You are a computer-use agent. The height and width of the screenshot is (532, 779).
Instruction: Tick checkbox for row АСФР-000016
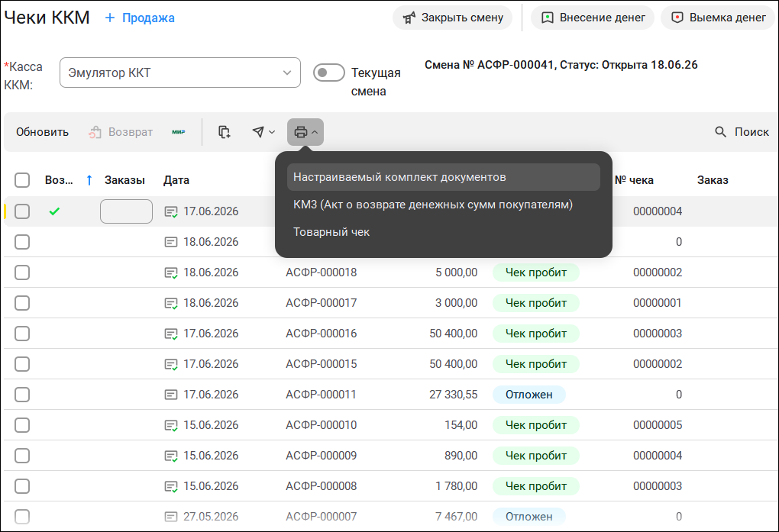coord(22,334)
